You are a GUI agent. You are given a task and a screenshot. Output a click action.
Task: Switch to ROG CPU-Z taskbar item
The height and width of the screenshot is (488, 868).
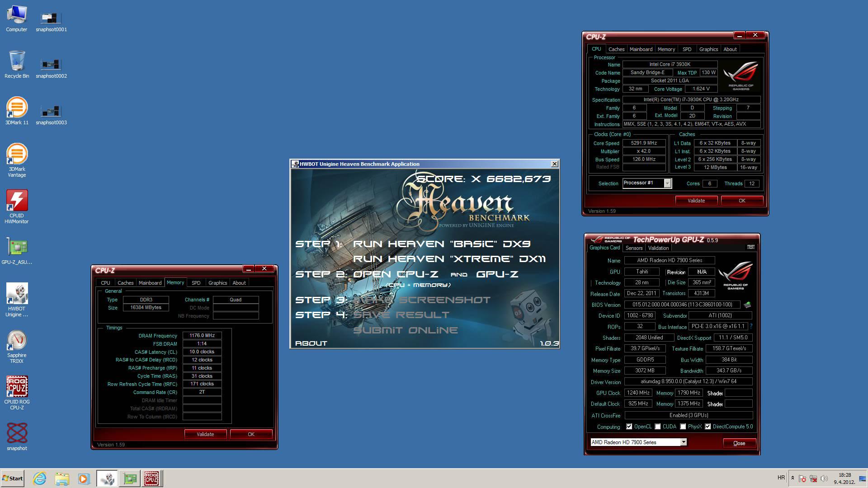coord(152,478)
